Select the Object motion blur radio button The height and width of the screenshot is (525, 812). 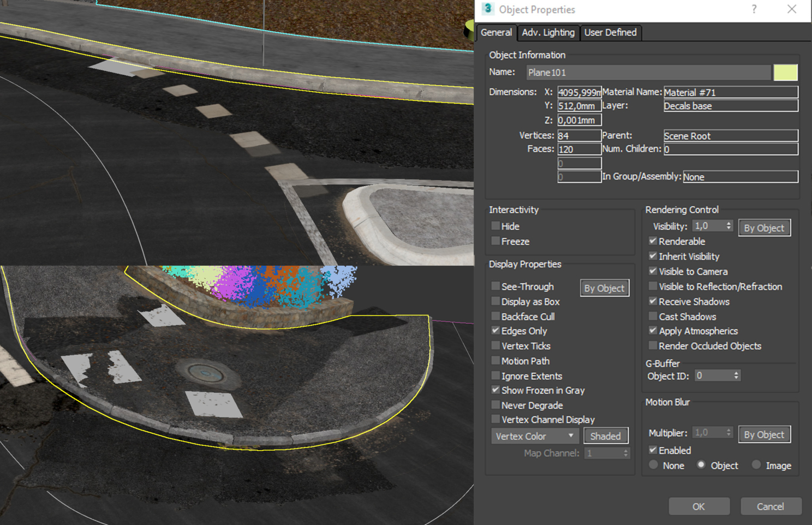coord(701,465)
